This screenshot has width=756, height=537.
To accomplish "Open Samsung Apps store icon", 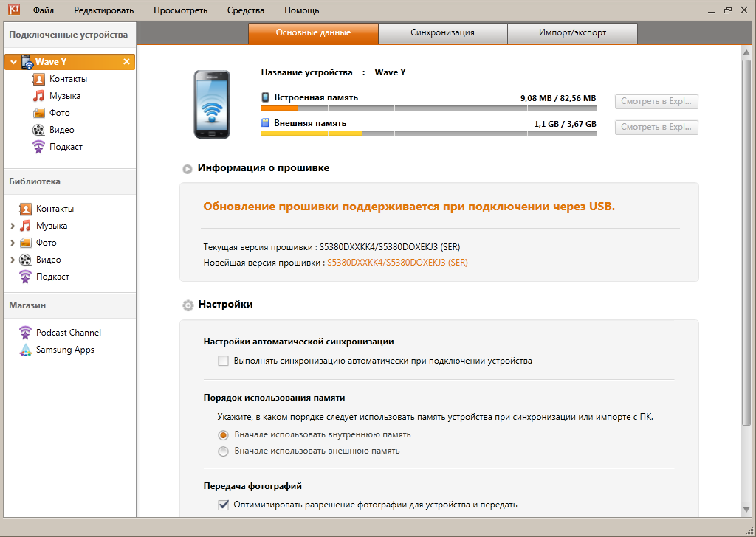I will click(x=25, y=350).
